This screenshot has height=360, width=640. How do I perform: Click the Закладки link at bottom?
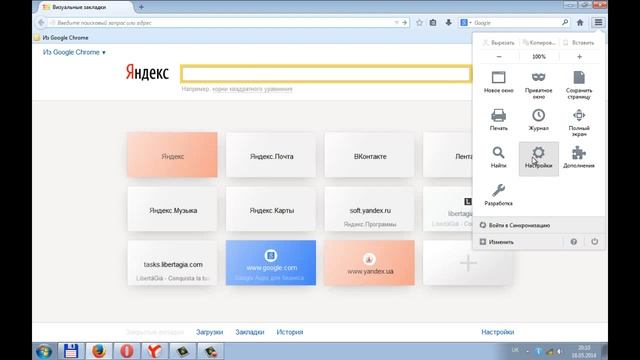(250, 332)
